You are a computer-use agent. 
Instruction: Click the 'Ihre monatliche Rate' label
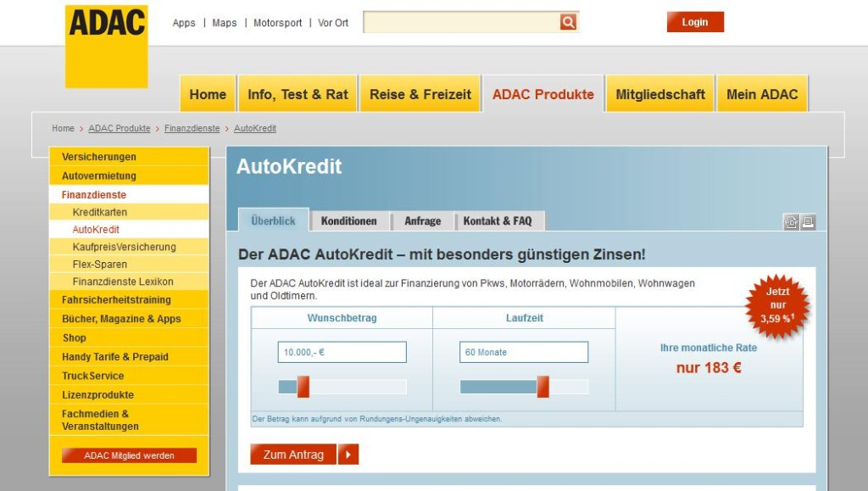(709, 348)
